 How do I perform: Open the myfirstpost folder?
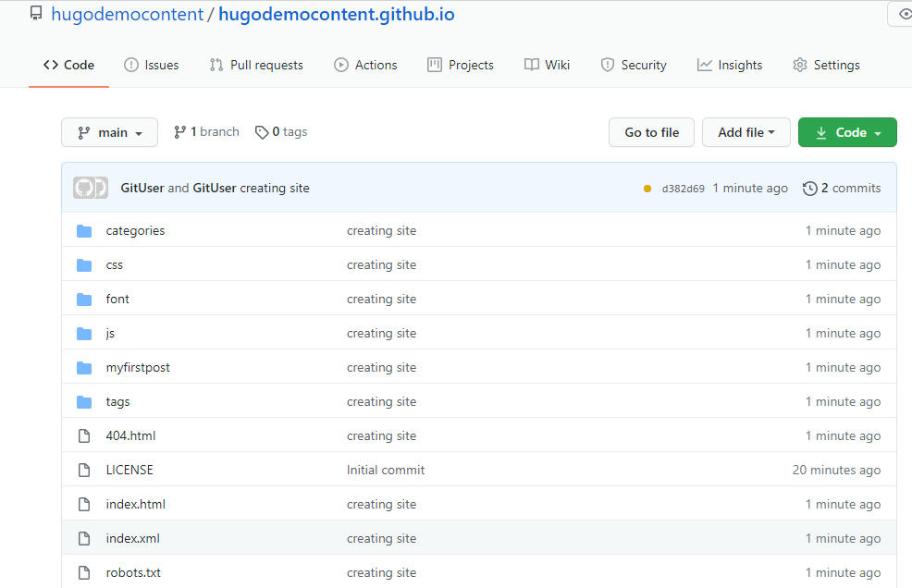tap(138, 367)
